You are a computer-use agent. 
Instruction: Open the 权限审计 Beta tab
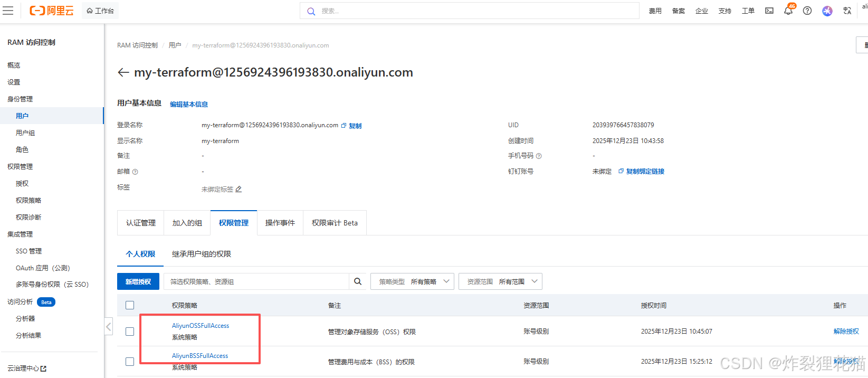[x=335, y=223]
